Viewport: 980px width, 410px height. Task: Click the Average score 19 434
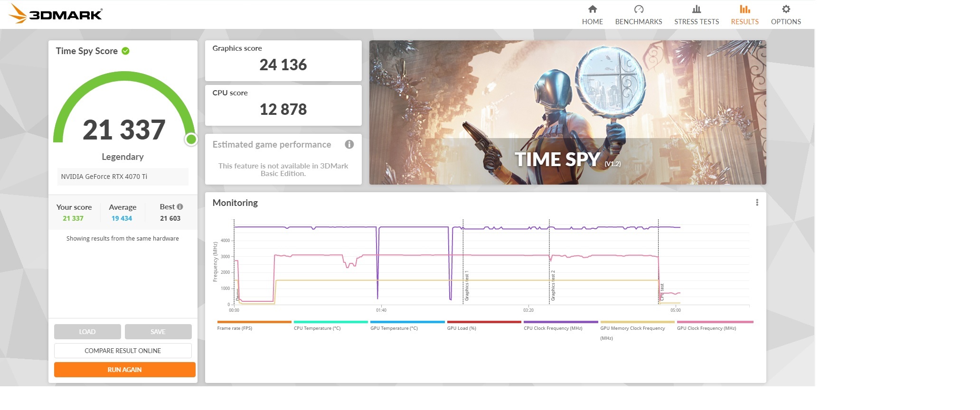(122, 218)
